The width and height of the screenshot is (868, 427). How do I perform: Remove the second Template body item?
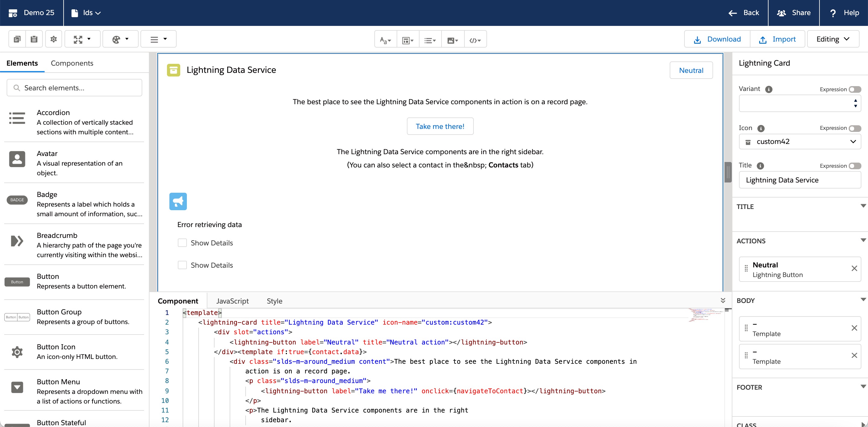(x=854, y=355)
